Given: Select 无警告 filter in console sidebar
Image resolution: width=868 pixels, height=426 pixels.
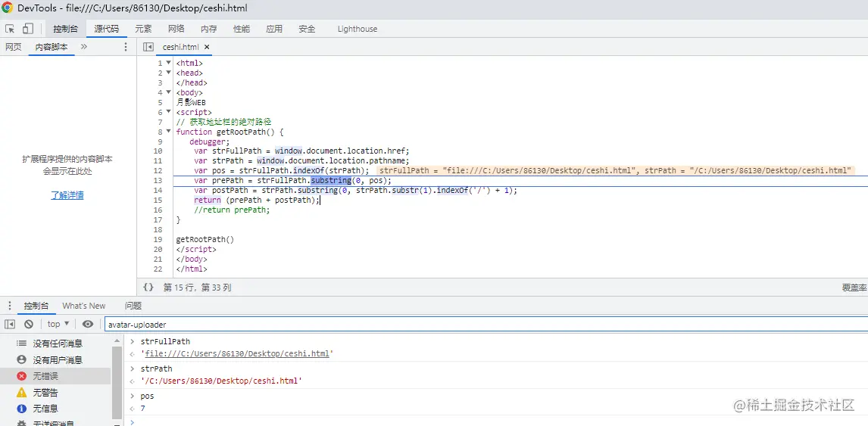Looking at the screenshot, I should pos(55,393).
